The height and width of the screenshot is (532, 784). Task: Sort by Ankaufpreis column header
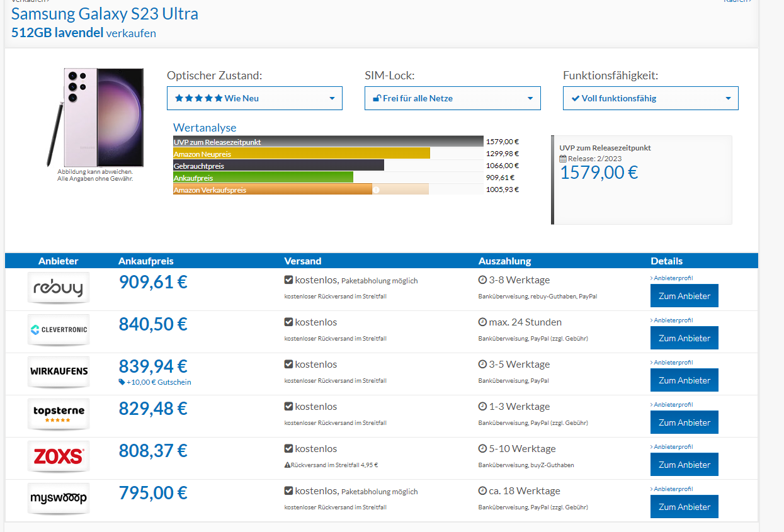[x=145, y=261]
